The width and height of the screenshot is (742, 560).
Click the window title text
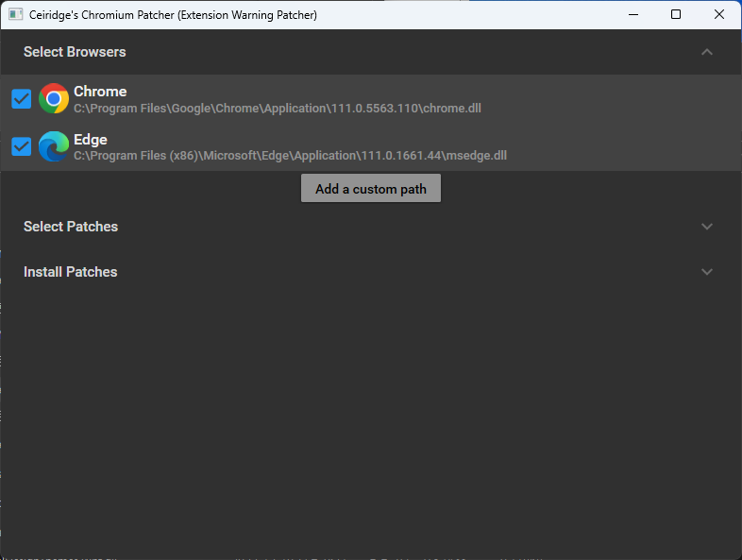[x=173, y=15]
